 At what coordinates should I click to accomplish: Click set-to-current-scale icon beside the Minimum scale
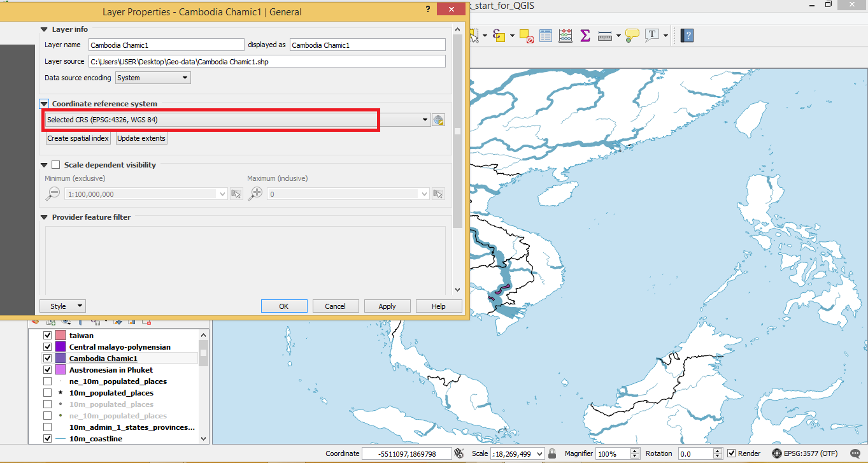pyautogui.click(x=236, y=194)
